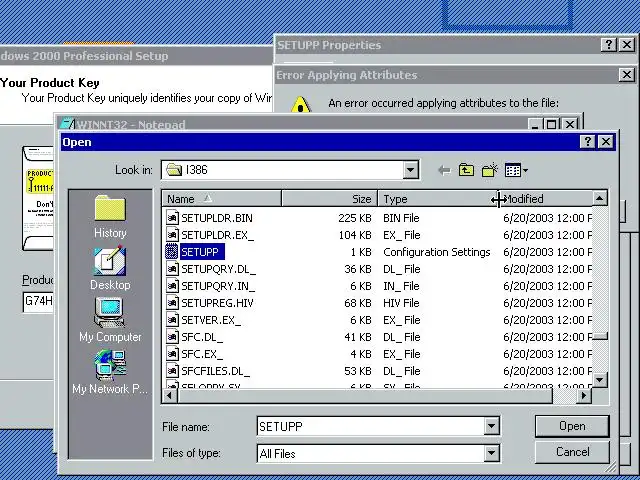Click the Cancel button in Open dialog

[572, 452]
